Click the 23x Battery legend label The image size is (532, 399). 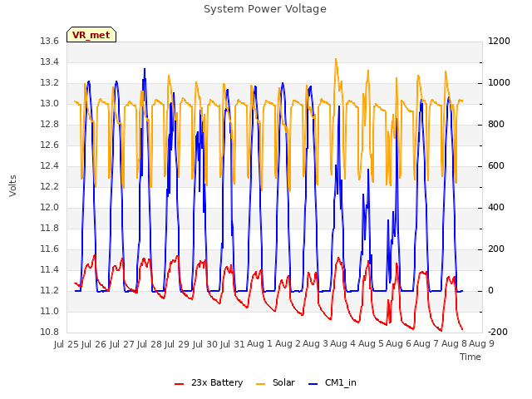click(217, 382)
